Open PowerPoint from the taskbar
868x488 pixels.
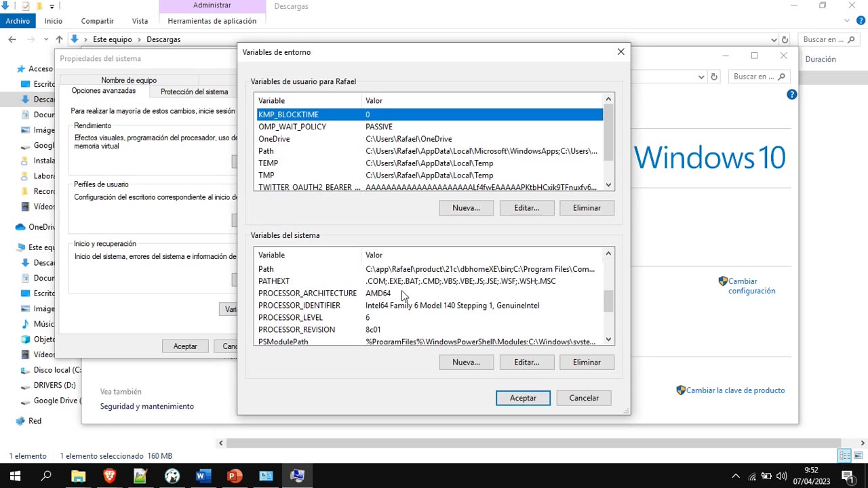click(x=234, y=476)
